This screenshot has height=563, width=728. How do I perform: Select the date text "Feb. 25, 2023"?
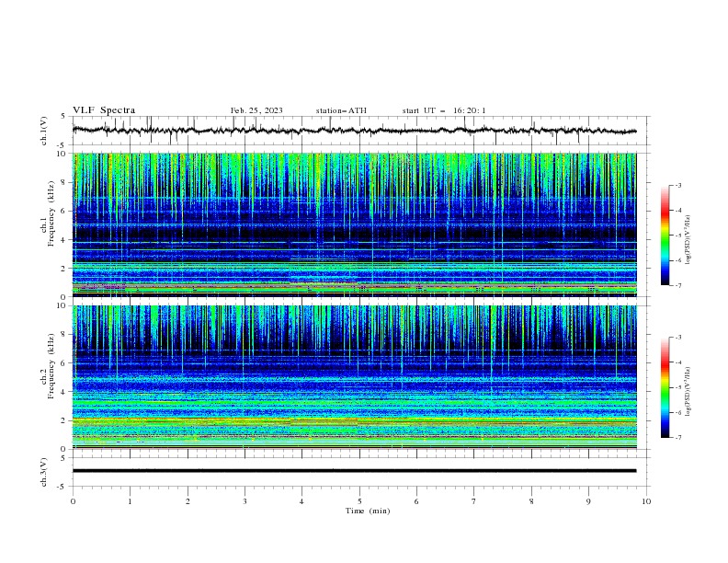(256, 110)
